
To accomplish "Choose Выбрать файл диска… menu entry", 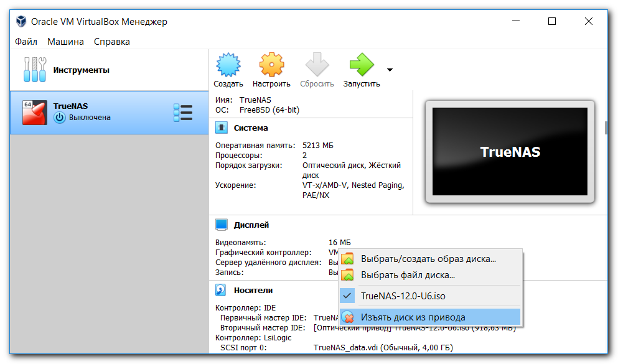I will (x=430, y=275).
